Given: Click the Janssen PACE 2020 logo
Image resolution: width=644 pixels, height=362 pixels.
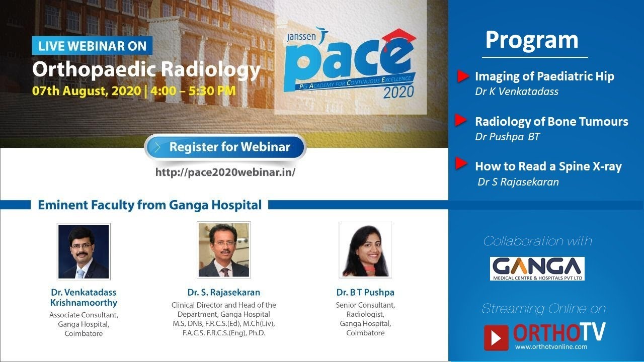Looking at the screenshot, I should pos(350,63).
